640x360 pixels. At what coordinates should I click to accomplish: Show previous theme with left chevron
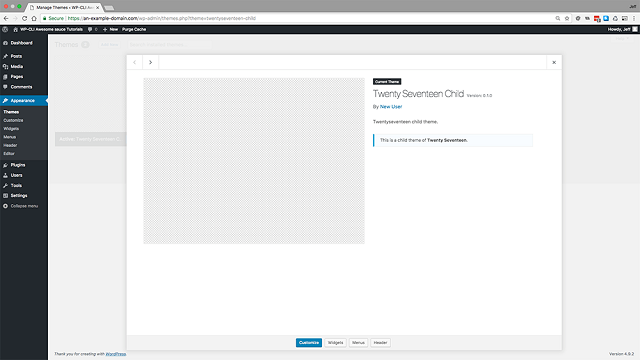click(135, 62)
